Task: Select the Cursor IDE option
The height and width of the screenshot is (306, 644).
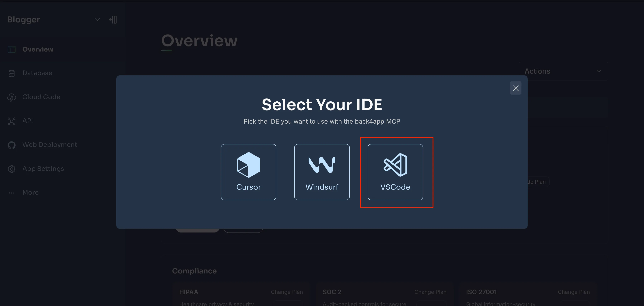Action: [x=248, y=172]
